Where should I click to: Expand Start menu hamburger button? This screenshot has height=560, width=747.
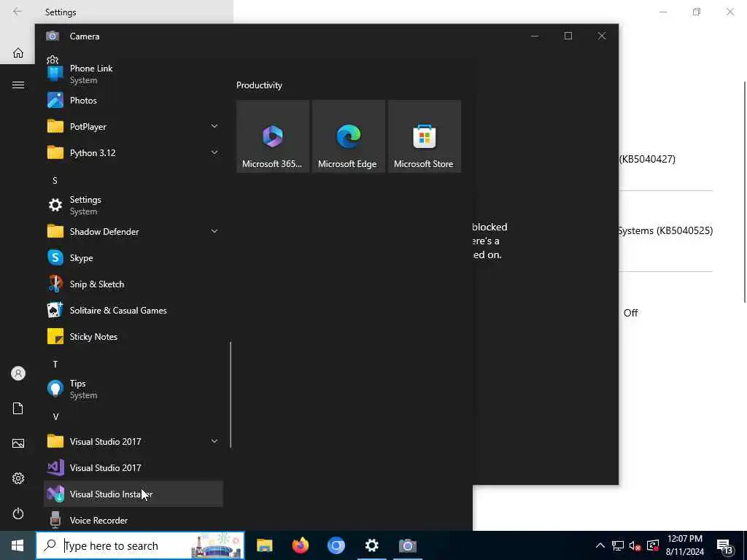[x=18, y=85]
